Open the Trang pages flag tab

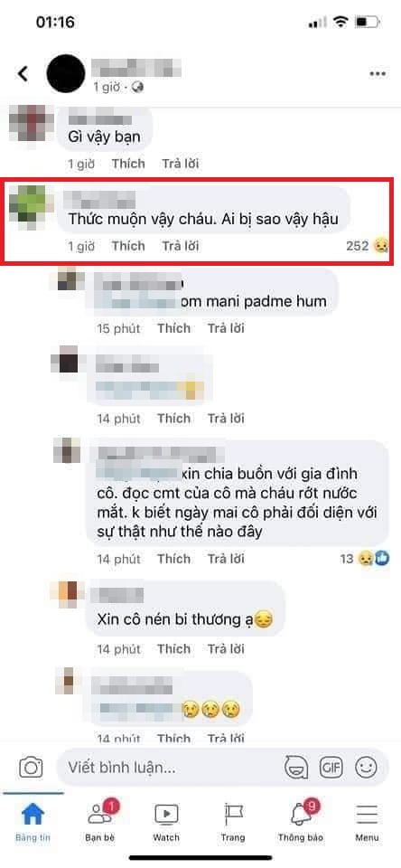click(x=233, y=822)
